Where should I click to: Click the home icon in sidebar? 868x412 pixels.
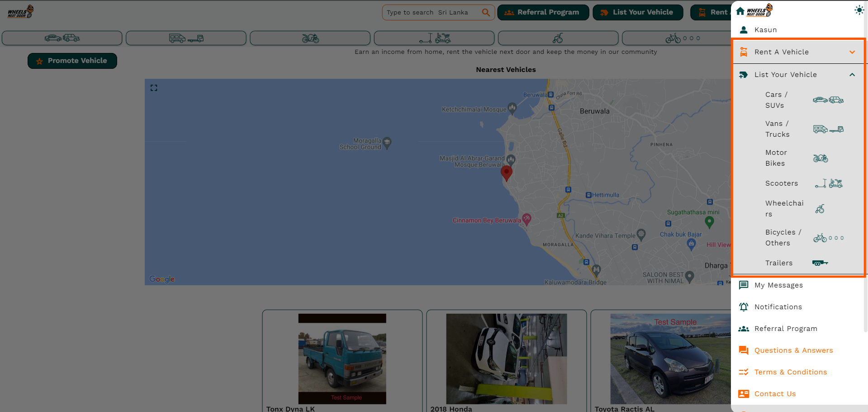[x=740, y=11]
